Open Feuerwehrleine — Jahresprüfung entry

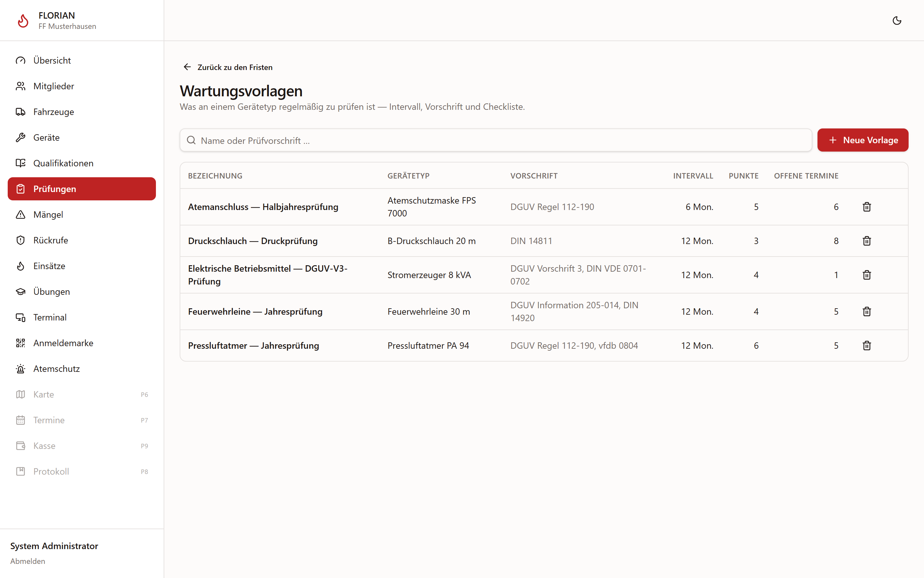(x=255, y=311)
